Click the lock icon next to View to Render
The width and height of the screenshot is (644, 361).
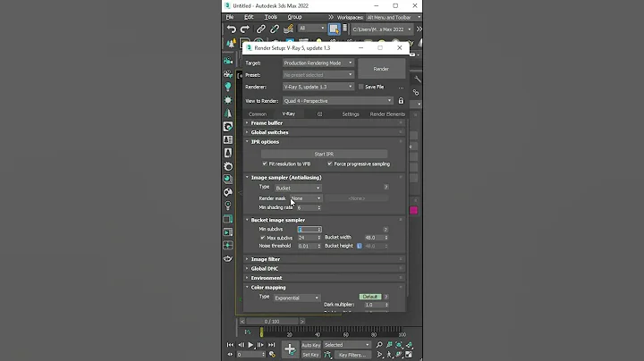pyautogui.click(x=401, y=100)
